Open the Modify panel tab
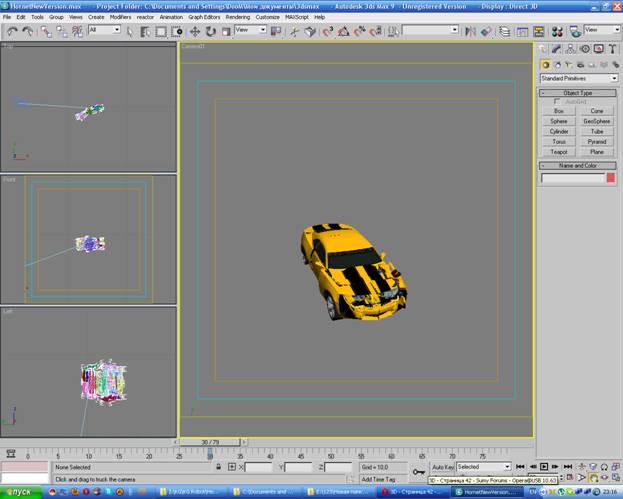623x499 pixels. (x=556, y=48)
